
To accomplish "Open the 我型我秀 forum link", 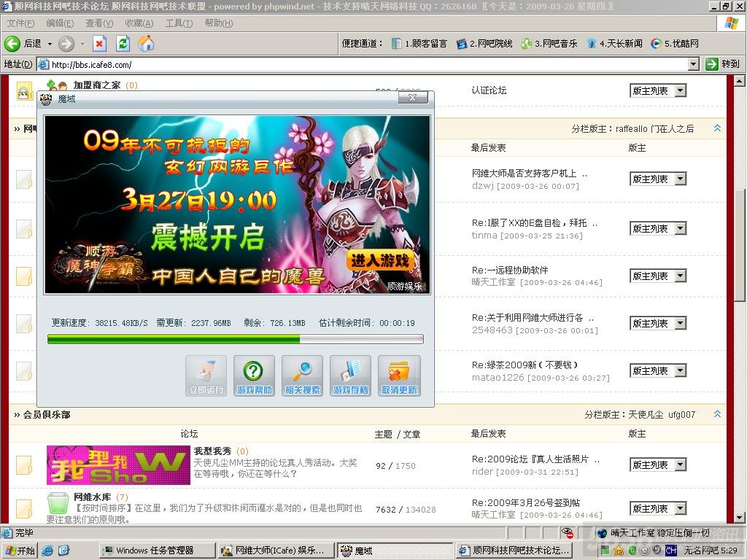I will [212, 451].
